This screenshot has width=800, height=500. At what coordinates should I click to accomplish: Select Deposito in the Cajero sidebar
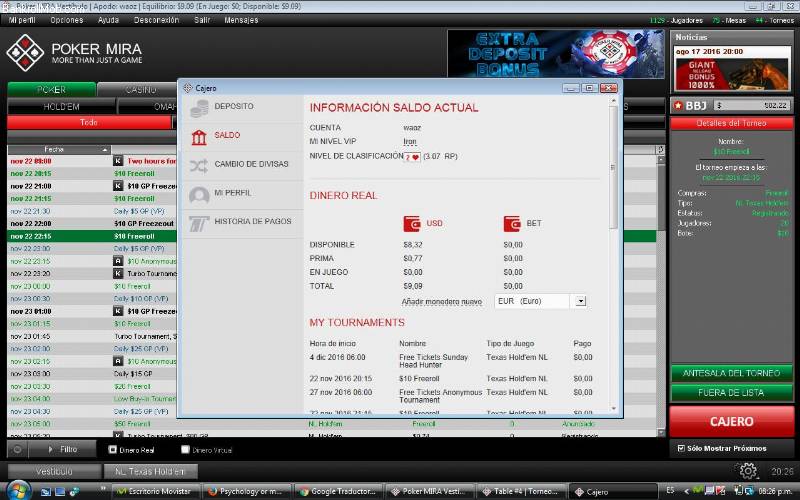pyautogui.click(x=243, y=108)
